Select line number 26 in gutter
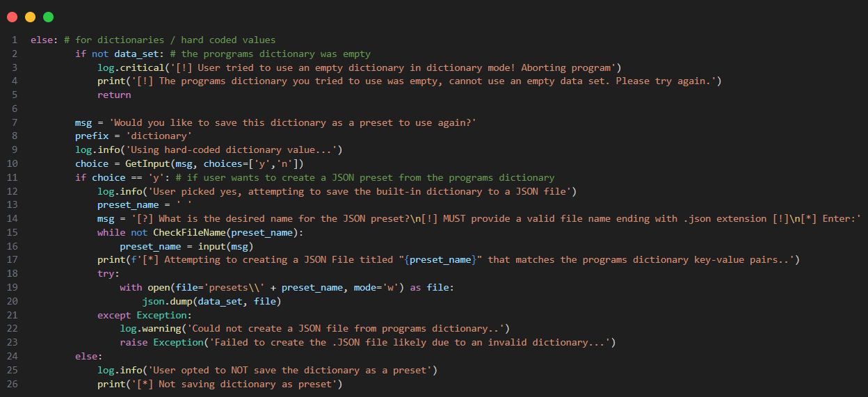 click(x=14, y=384)
